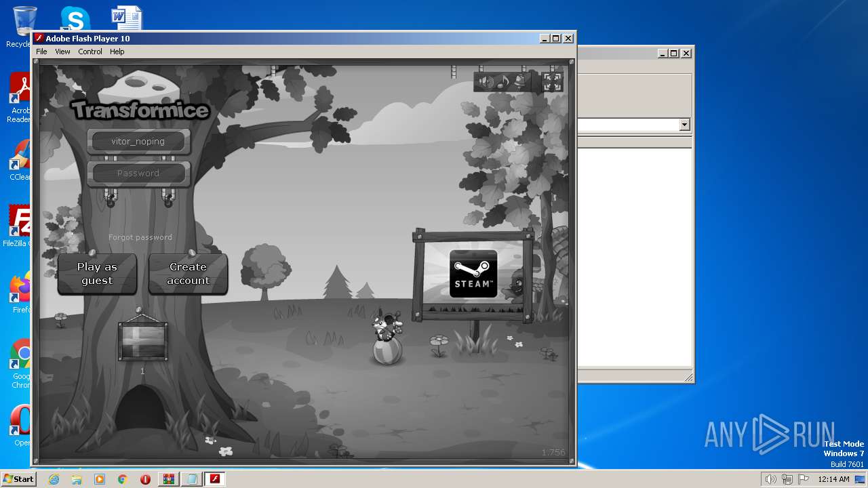Open Windows Explorer from the taskbar
This screenshot has width=868, height=488.
point(77,479)
